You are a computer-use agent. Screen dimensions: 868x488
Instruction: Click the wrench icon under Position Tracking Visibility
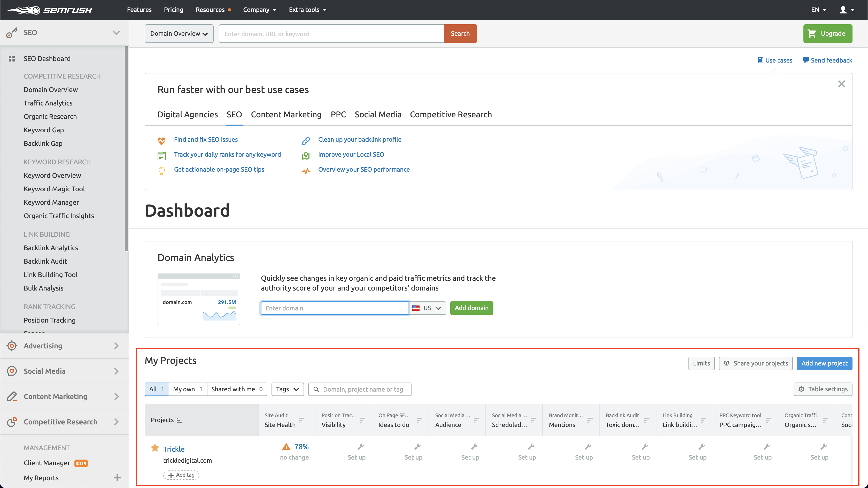360,447
